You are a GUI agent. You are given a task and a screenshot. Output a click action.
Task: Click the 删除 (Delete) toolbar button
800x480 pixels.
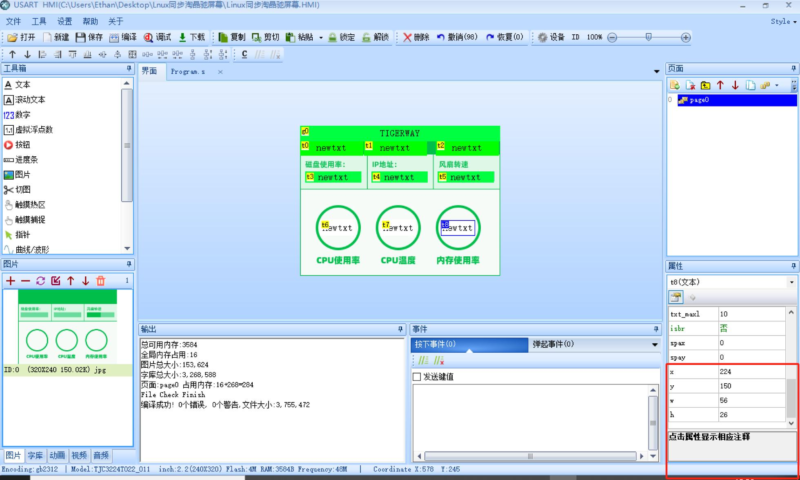(x=416, y=37)
